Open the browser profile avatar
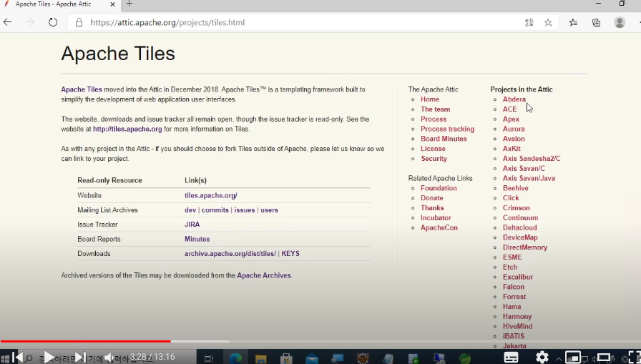Screen dimensions: 641x364 pos(620,22)
